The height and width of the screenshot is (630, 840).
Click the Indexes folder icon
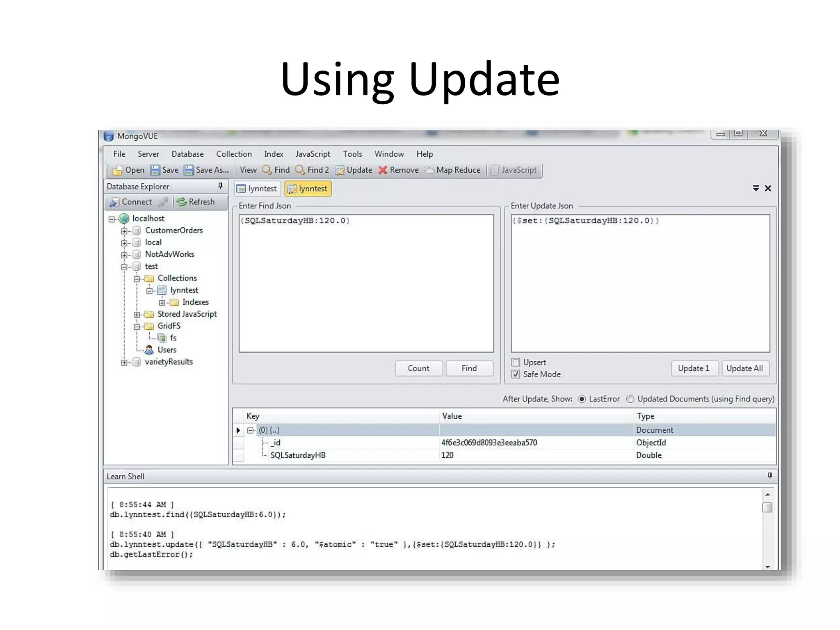[174, 302]
